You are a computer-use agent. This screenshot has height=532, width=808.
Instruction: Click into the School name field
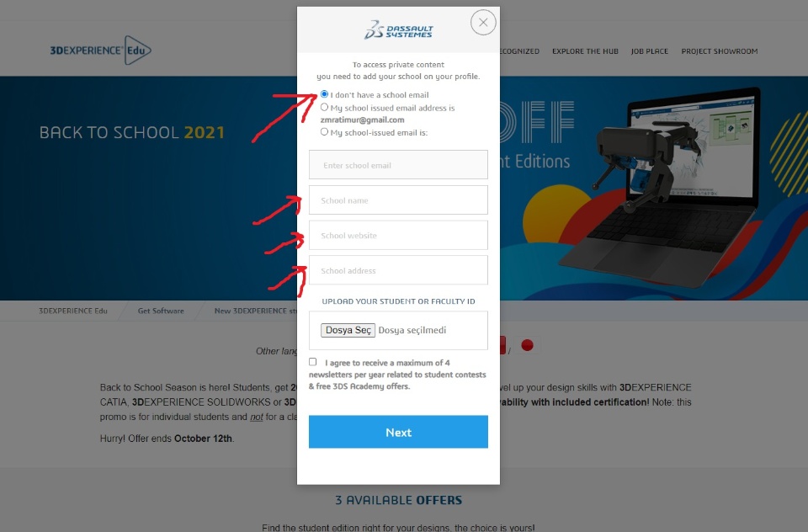pyautogui.click(x=398, y=200)
